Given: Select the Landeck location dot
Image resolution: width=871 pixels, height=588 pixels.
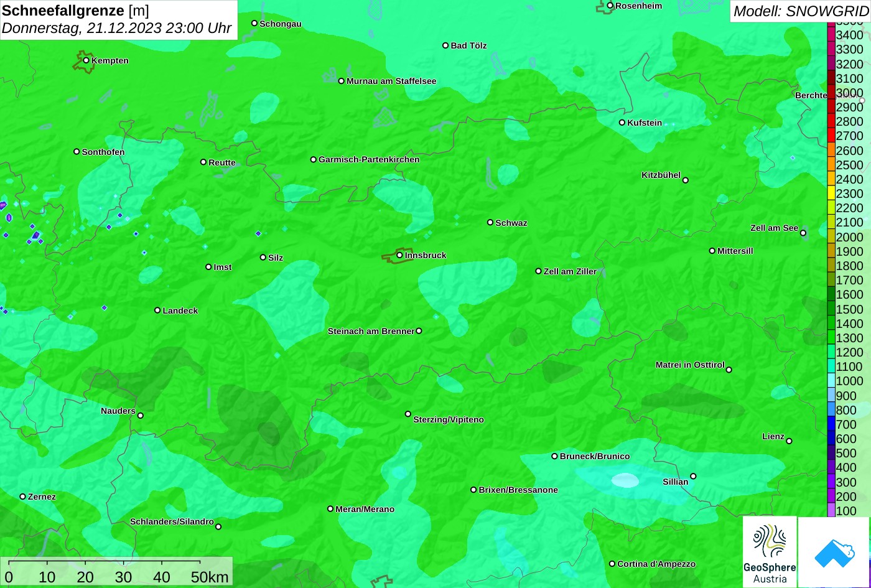Looking at the screenshot, I should pos(157,310).
